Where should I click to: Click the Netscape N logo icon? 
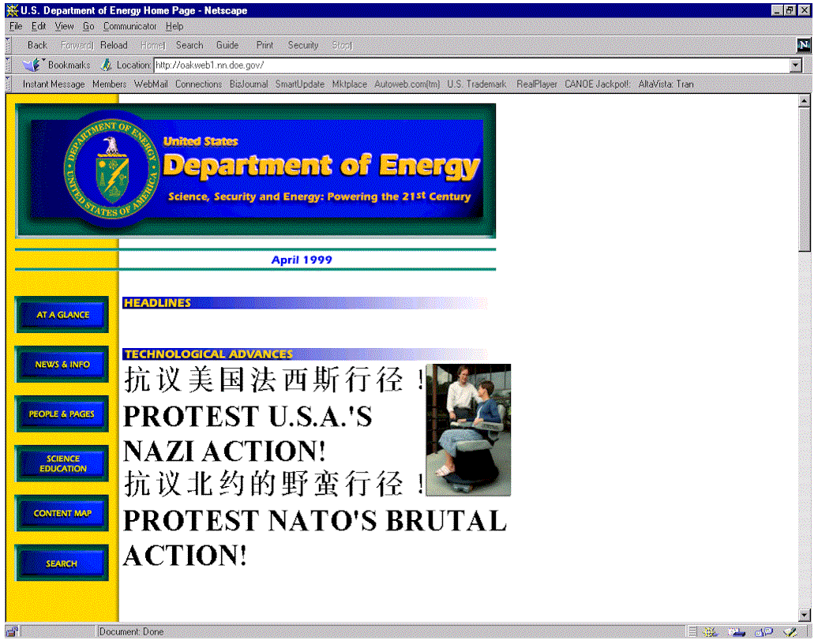[804, 45]
